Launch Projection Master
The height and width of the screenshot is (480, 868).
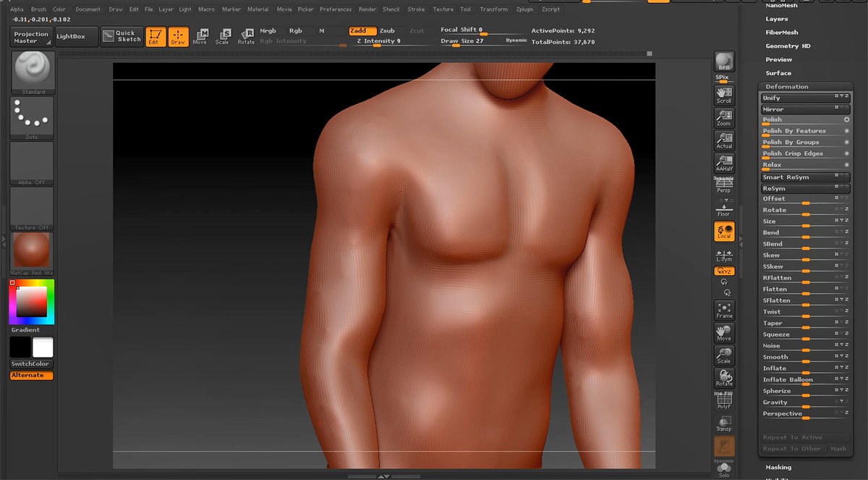(x=31, y=37)
